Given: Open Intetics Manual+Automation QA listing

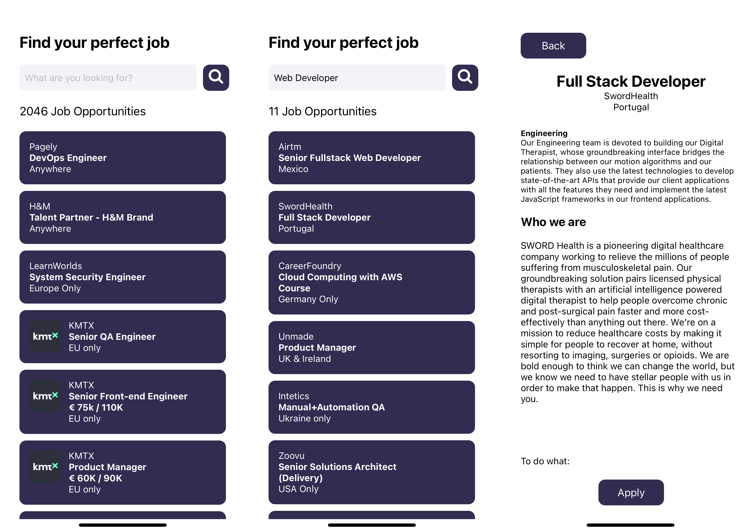Looking at the screenshot, I should click(x=371, y=407).
